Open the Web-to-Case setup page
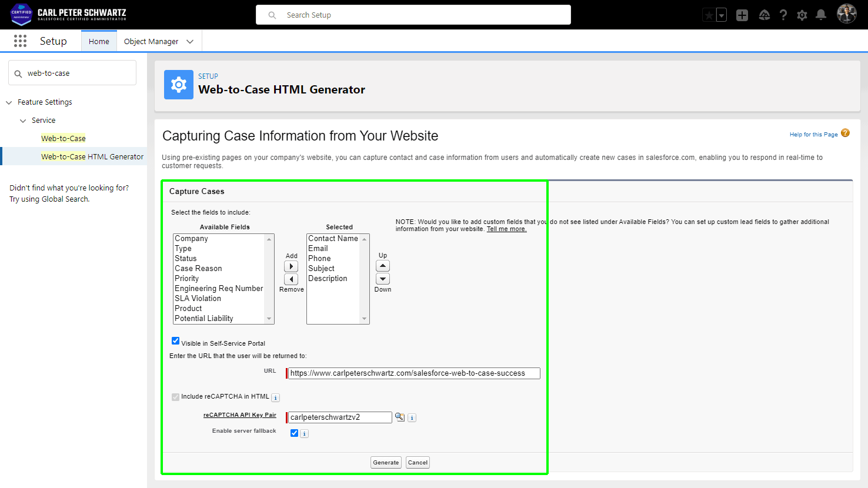Image resolution: width=868 pixels, height=488 pixels. (64, 138)
